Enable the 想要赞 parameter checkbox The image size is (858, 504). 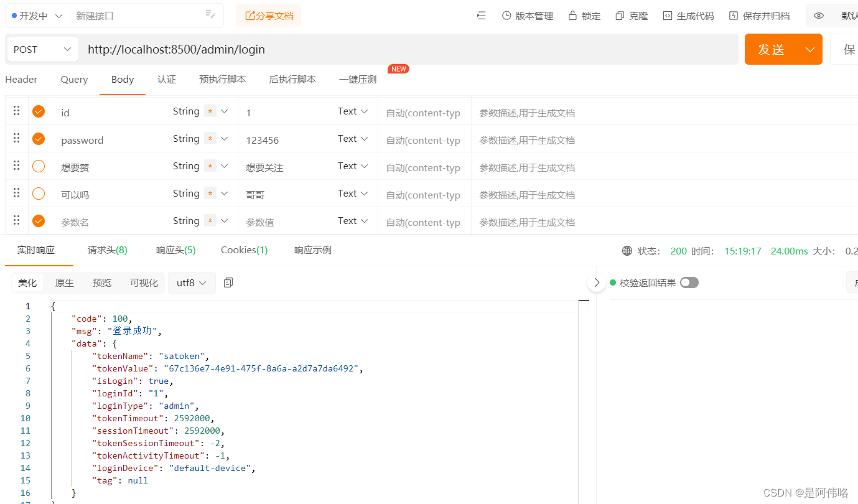38,166
